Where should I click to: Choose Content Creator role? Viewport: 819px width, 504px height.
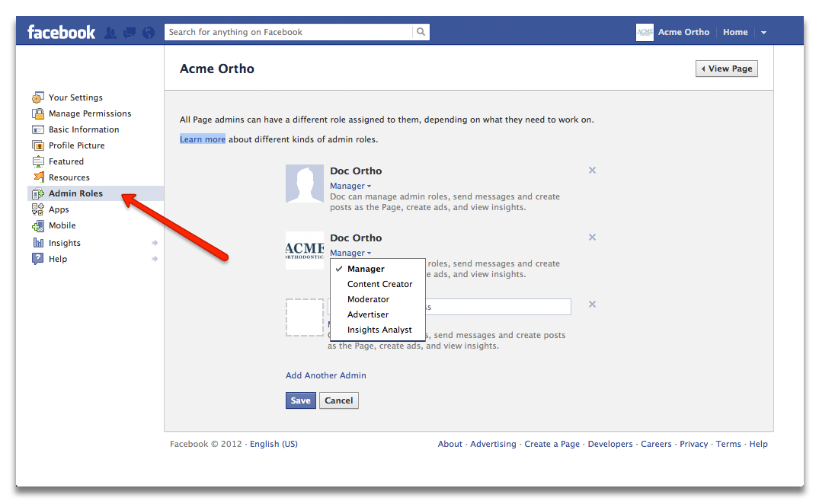pyautogui.click(x=378, y=284)
